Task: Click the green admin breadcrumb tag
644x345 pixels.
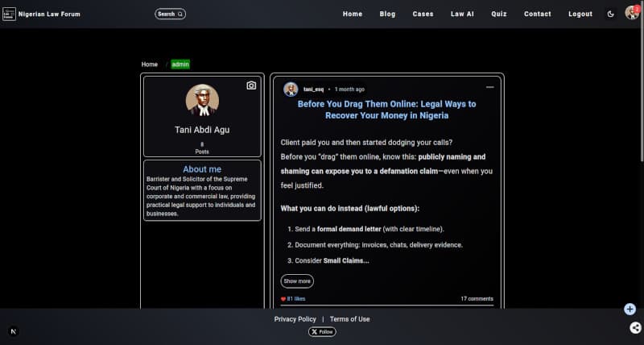Action: [180, 64]
